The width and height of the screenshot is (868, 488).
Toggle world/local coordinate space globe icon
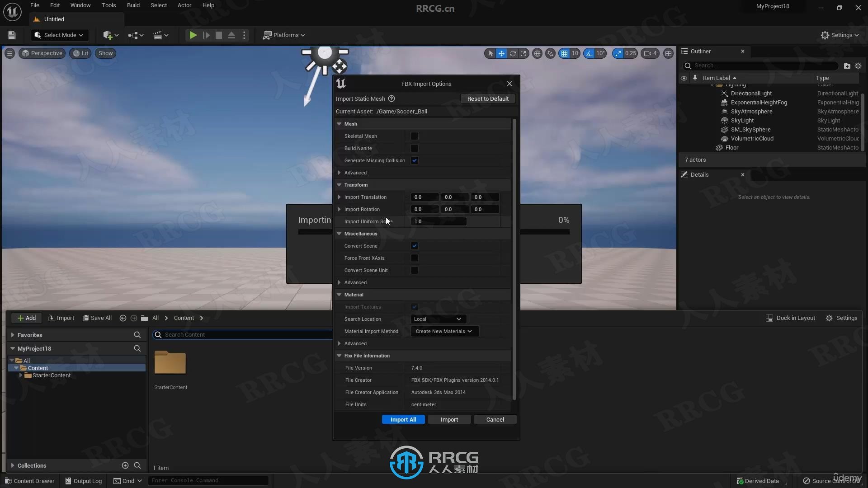(x=537, y=53)
